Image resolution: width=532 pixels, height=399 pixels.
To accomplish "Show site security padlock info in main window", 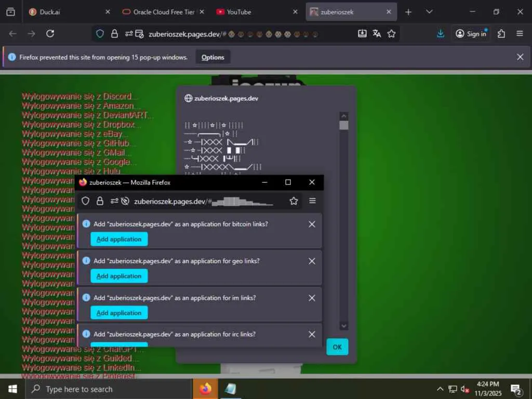I will click(x=115, y=34).
